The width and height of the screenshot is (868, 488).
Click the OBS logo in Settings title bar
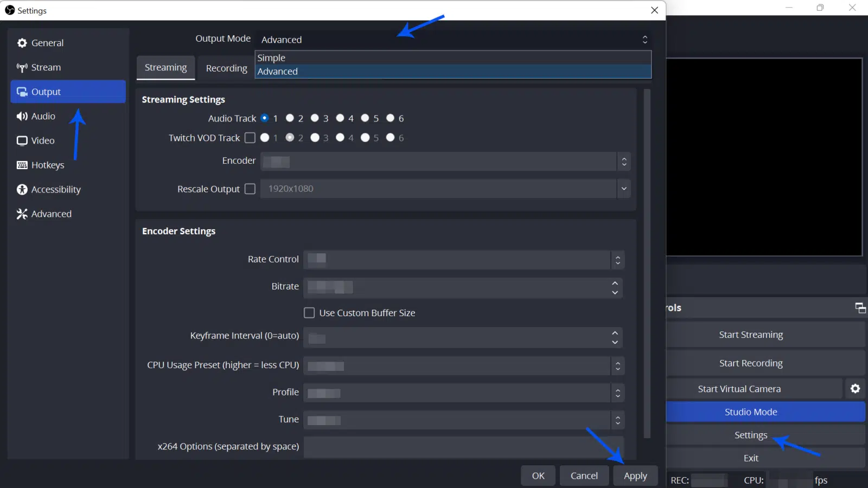coord(10,10)
